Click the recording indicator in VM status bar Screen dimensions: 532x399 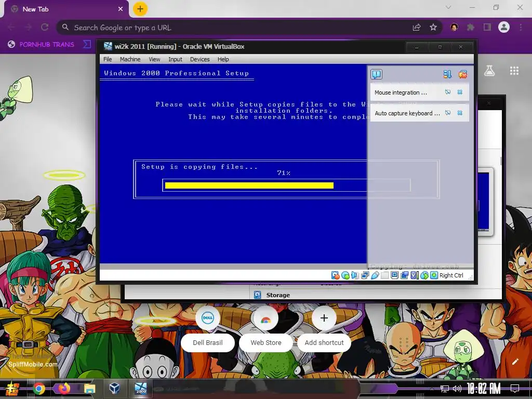[x=404, y=275]
